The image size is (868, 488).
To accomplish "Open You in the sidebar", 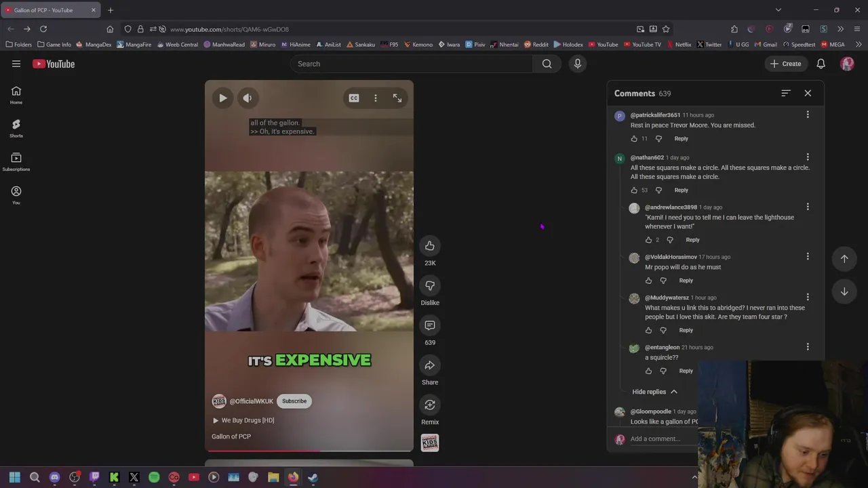I will pyautogui.click(x=16, y=195).
